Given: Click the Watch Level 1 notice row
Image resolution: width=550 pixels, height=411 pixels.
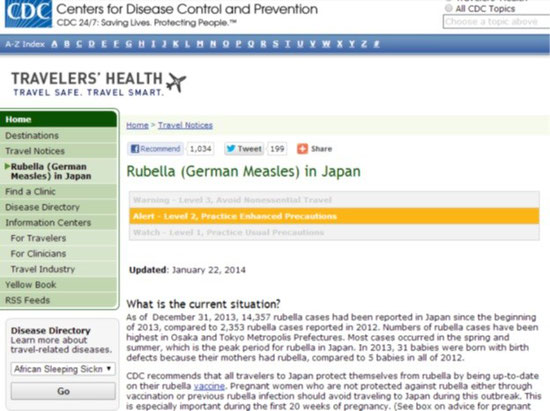Looking at the screenshot, I should 334,232.
